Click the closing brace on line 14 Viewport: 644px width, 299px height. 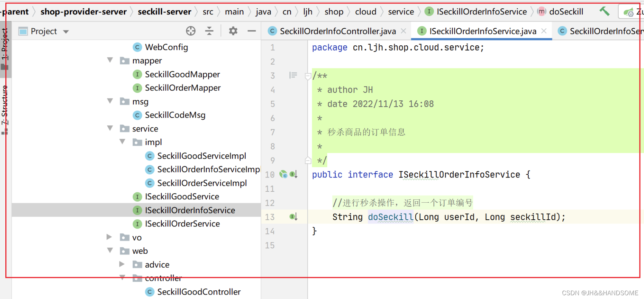coord(314,231)
